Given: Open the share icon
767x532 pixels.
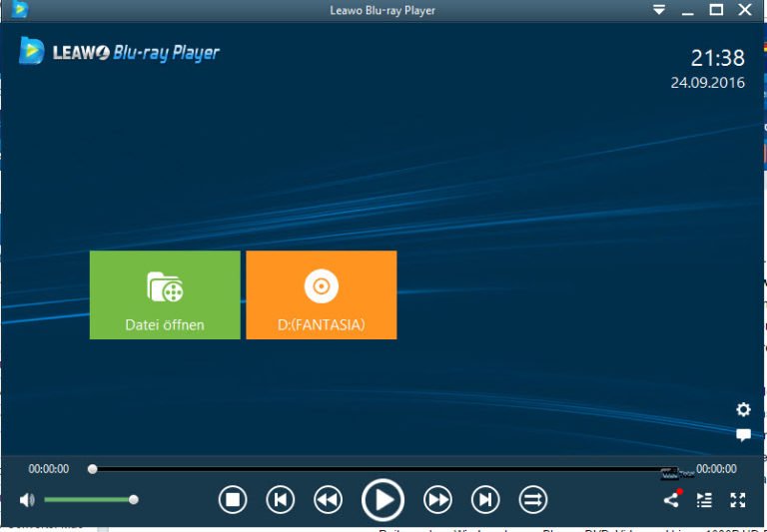Looking at the screenshot, I should tap(671, 500).
